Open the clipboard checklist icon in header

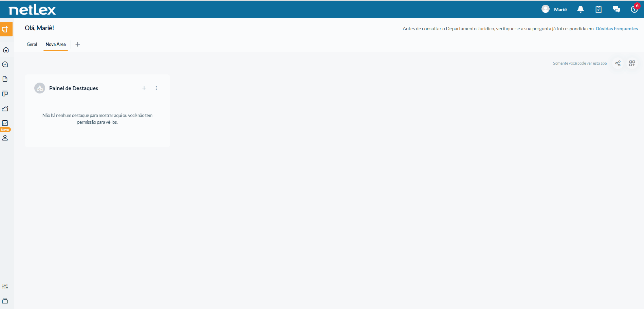tap(599, 9)
